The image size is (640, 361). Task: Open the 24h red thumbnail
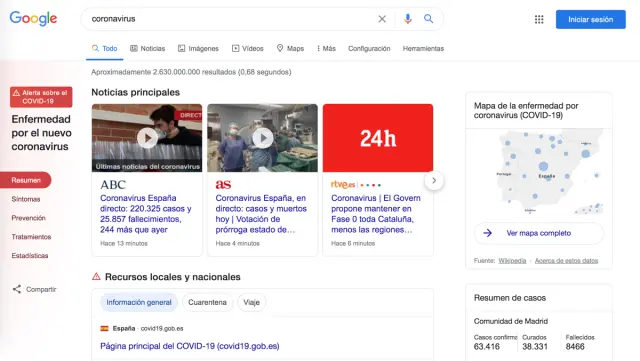tap(378, 138)
